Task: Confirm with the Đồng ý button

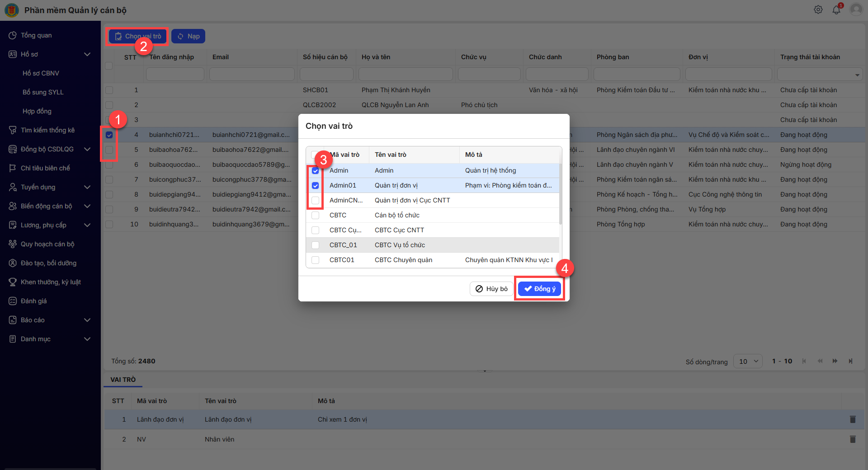Action: tap(539, 289)
